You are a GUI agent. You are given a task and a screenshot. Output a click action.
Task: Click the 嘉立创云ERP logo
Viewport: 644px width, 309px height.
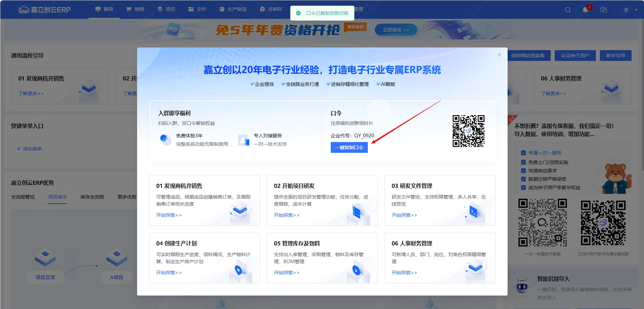coord(44,10)
